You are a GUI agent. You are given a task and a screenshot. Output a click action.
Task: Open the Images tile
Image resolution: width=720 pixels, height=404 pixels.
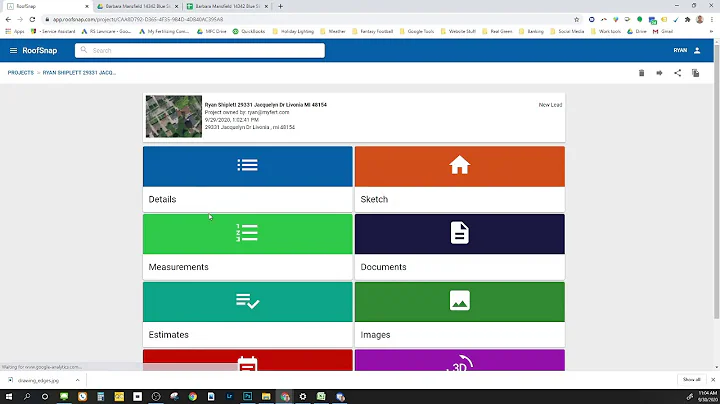pyautogui.click(x=460, y=314)
